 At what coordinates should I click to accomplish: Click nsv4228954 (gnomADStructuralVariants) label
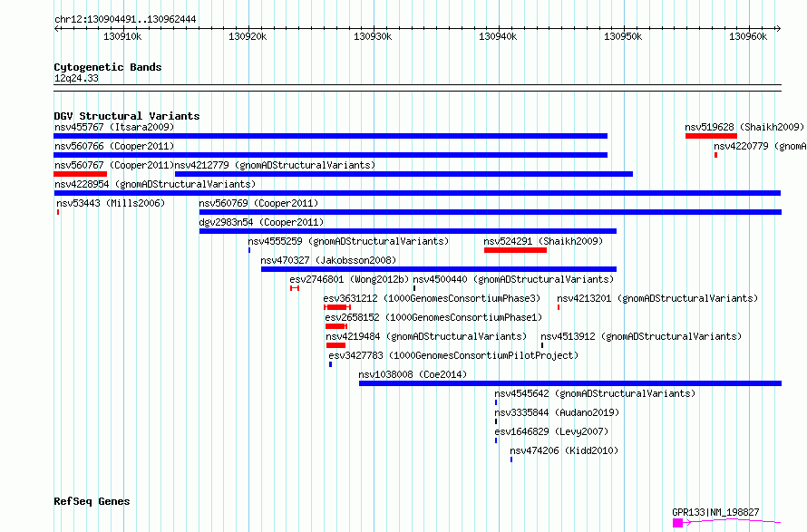point(155,184)
